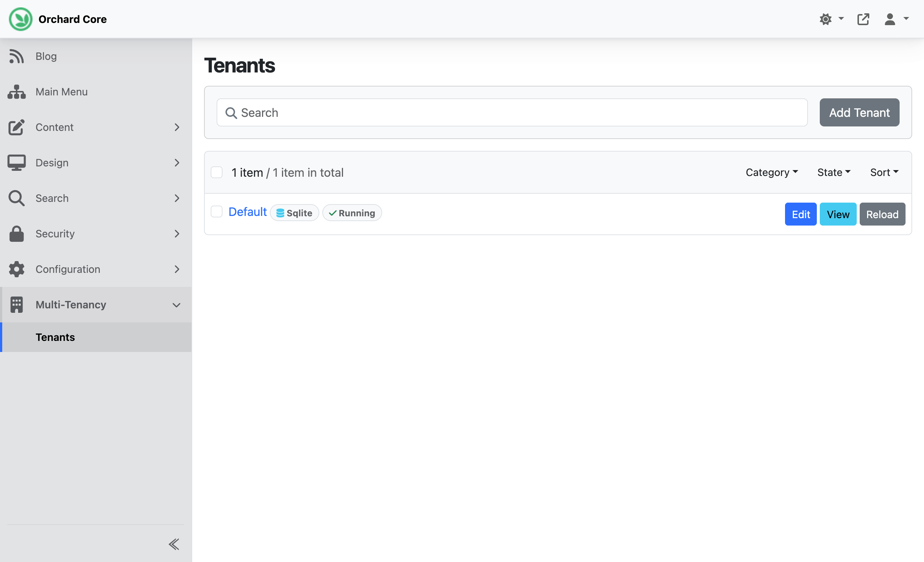
Task: Focus the tenant Search input field
Action: click(512, 112)
